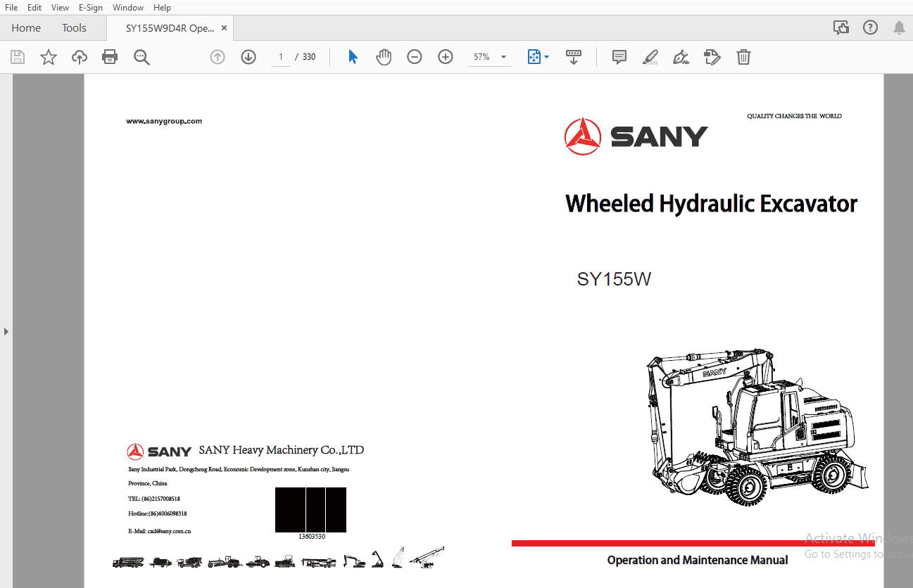The width and height of the screenshot is (913, 588).
Task: Zoom in with the plus icon
Action: pyautogui.click(x=446, y=57)
